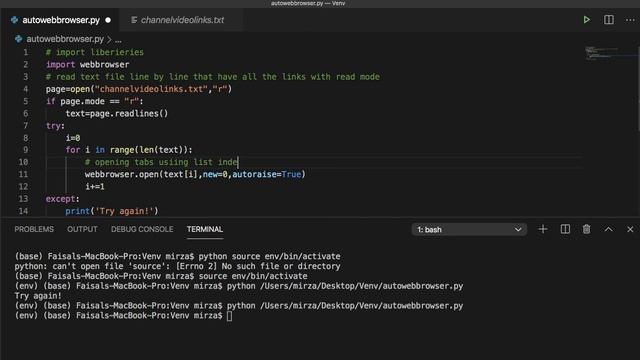The image size is (640, 360).
Task: Run the Python file with play icon
Action: [x=587, y=20]
